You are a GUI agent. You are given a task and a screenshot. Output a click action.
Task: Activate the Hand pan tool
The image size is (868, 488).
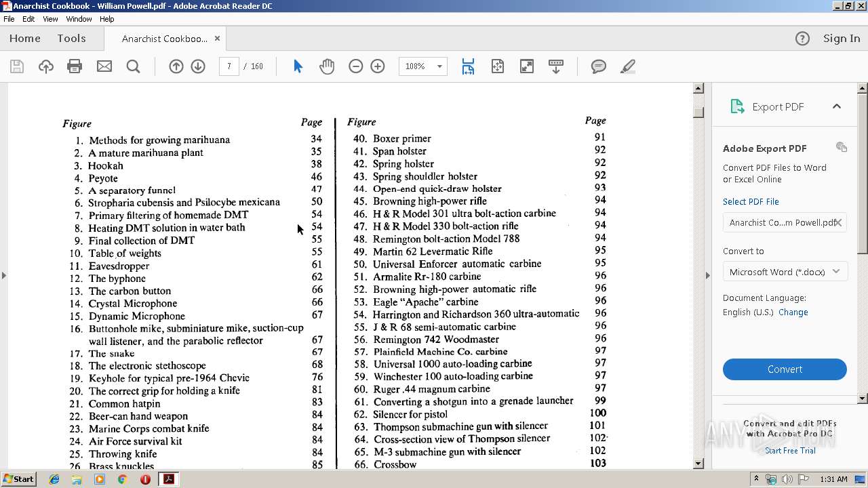[x=327, y=66]
